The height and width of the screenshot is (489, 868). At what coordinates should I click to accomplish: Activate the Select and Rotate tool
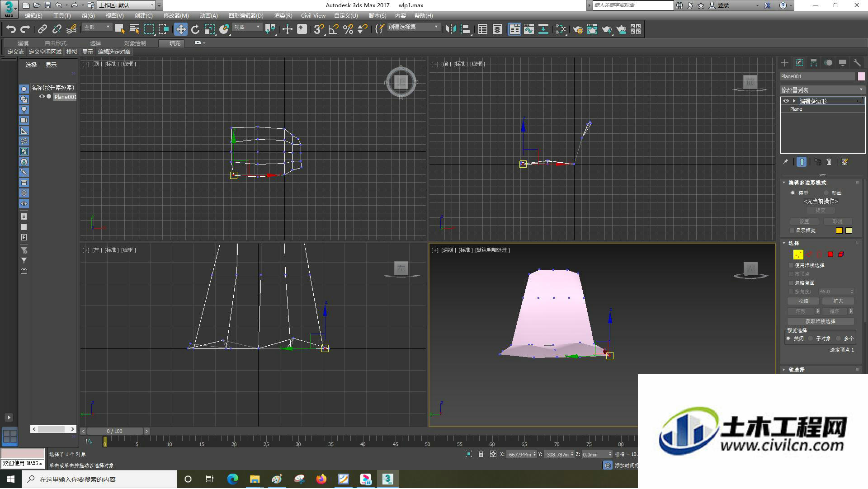pos(195,29)
